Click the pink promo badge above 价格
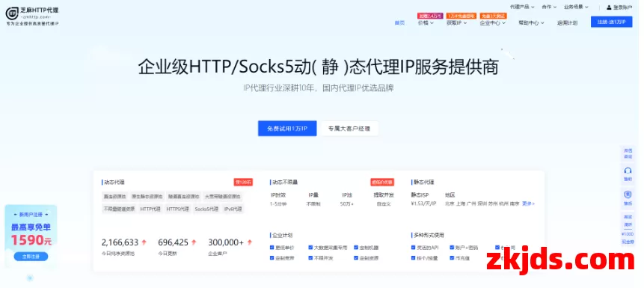Viewport: 644px width, 288px height. pyautogui.click(x=429, y=16)
